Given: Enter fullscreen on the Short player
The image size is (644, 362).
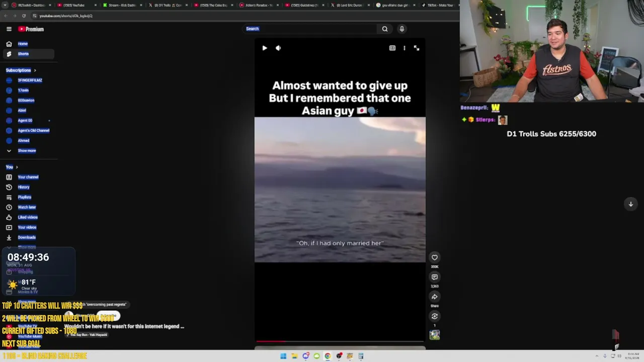Looking at the screenshot, I should tap(417, 48).
